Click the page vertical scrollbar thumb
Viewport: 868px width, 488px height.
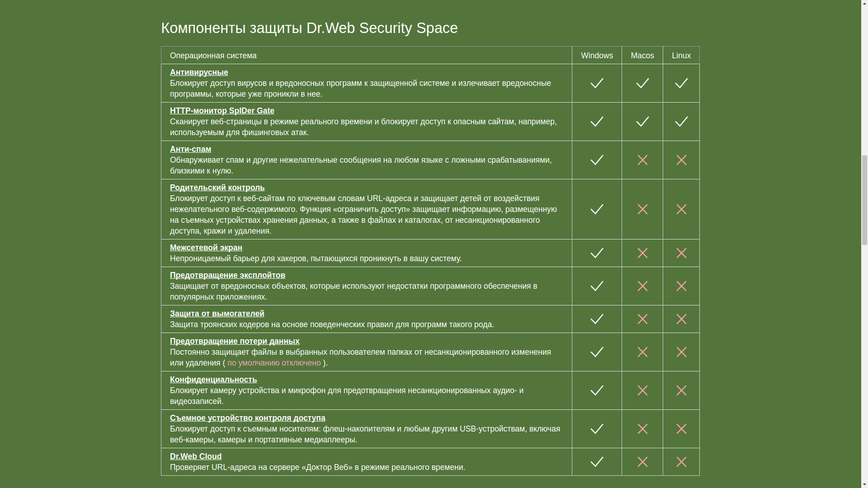pos(864,199)
